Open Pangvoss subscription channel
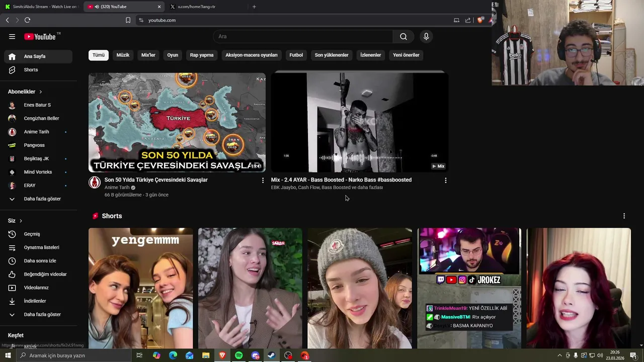Viewport: 644px width, 362px height. (38, 145)
